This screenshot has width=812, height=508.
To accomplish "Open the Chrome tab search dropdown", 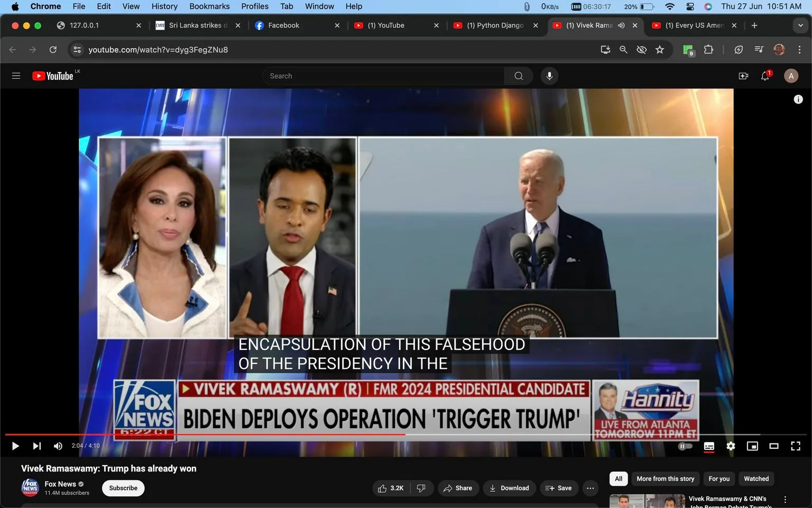I will (801, 25).
